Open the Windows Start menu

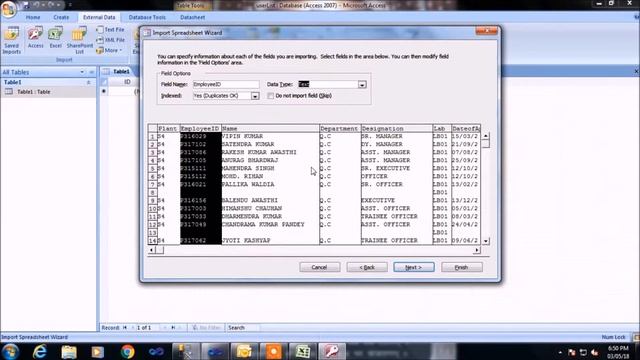coord(10,351)
